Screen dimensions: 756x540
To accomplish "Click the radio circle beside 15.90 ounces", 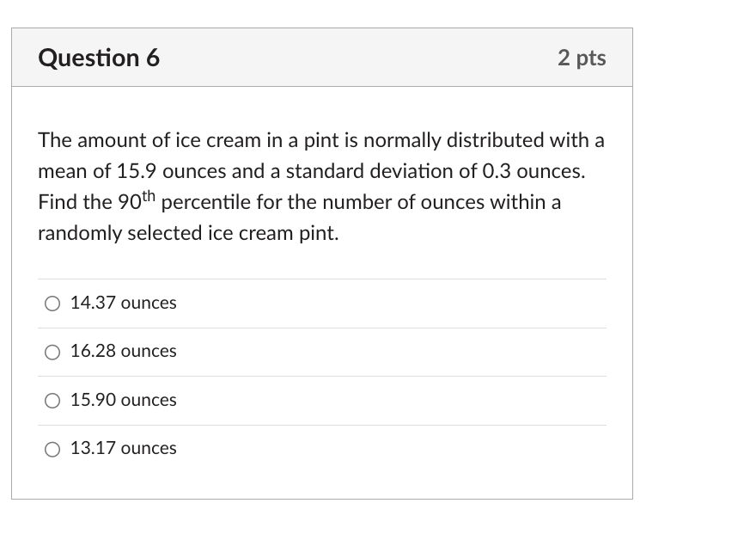I will [52, 400].
